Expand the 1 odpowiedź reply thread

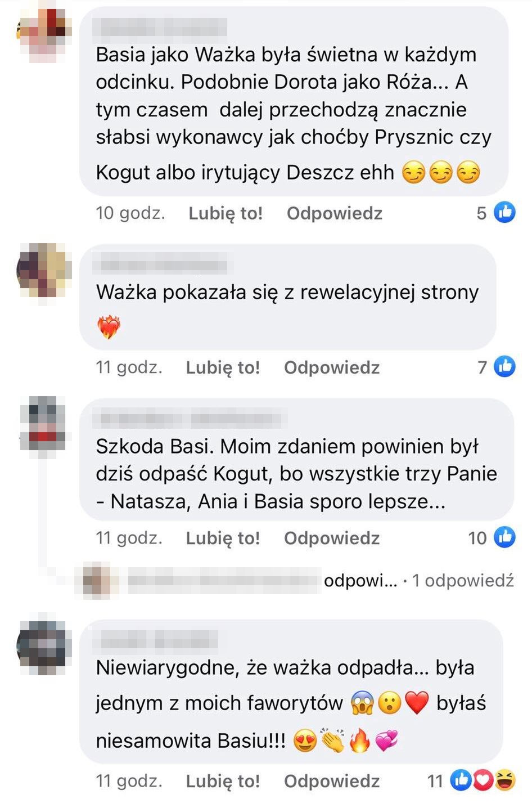[x=463, y=580]
